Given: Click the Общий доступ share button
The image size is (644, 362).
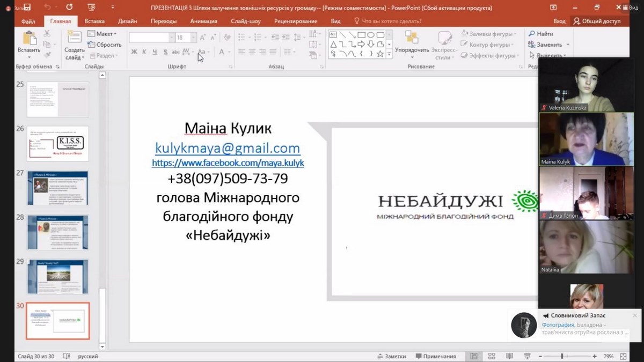Looking at the screenshot, I should (597, 21).
